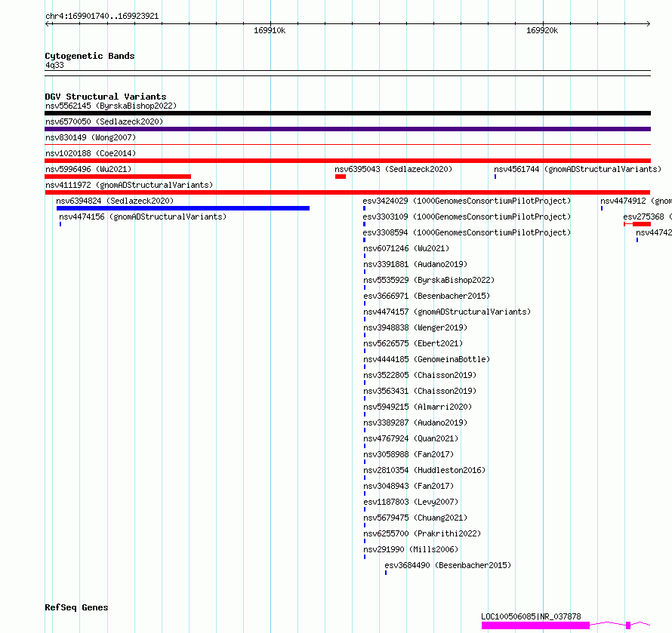Click nsv4444185 (GenomeinaBottle) label
Image resolution: width=672 pixels, height=633 pixels.
pos(427,359)
